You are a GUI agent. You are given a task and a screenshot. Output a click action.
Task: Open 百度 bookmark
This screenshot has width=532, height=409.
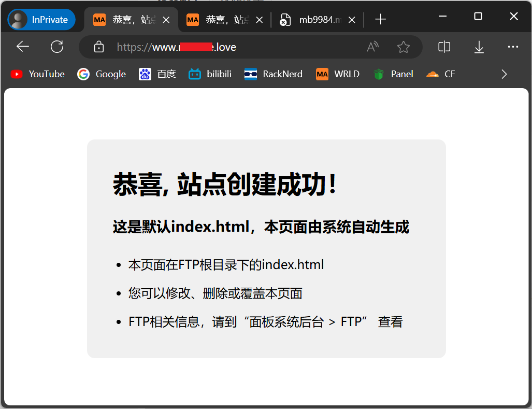(x=157, y=74)
